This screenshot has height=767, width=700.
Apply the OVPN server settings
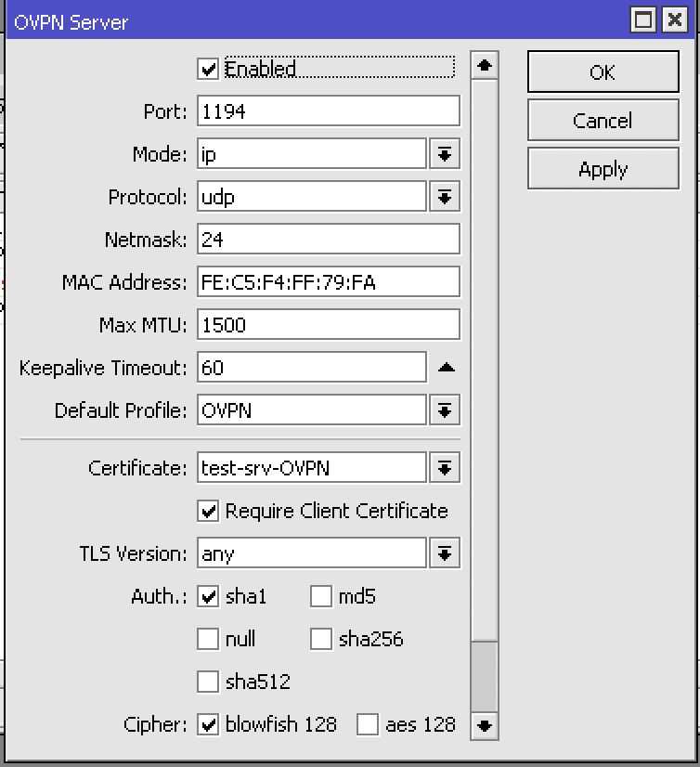603,169
